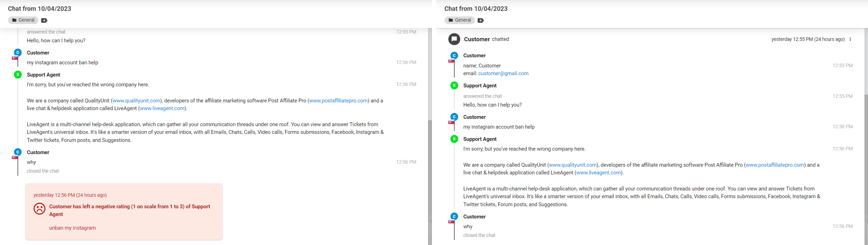Open customer@gmail.com email link
868x245 pixels.
pos(503,73)
